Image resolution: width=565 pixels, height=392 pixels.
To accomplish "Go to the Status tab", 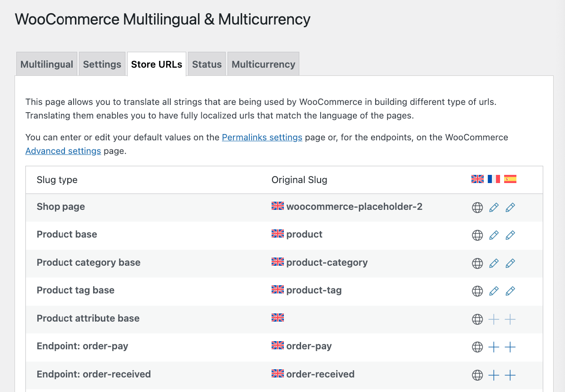I will 207,64.
